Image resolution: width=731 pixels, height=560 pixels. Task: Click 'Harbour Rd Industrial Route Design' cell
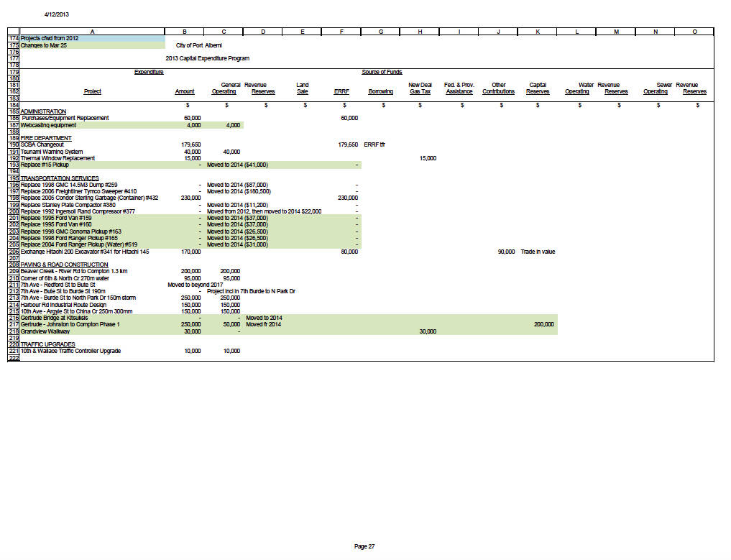63,305
